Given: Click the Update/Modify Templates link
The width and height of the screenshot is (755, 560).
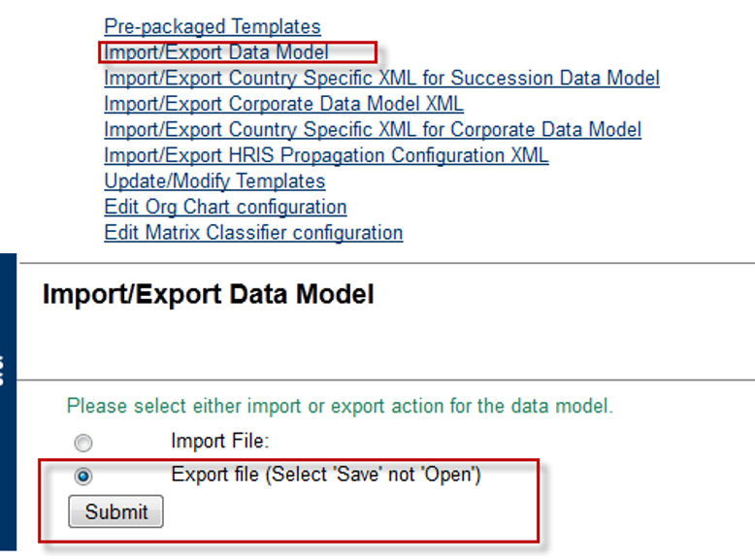Looking at the screenshot, I should pyautogui.click(x=214, y=181).
